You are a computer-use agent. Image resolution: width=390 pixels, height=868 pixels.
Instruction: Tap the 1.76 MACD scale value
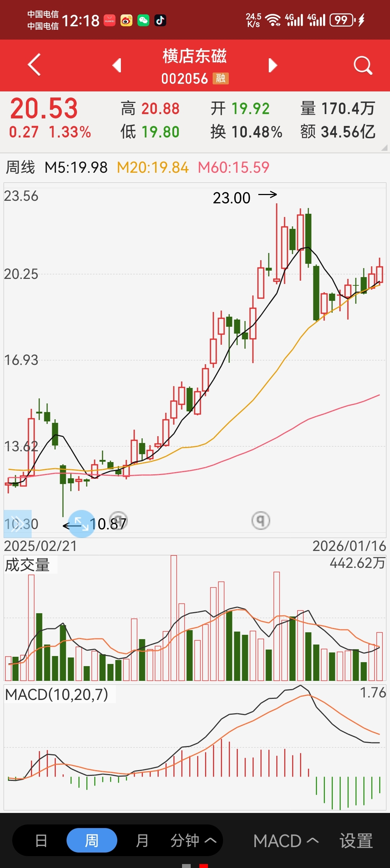(x=373, y=692)
